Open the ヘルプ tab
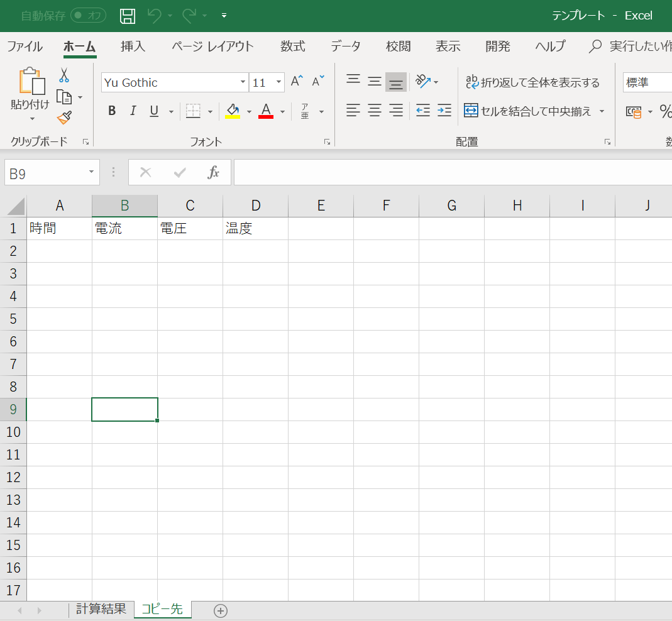 click(x=550, y=46)
